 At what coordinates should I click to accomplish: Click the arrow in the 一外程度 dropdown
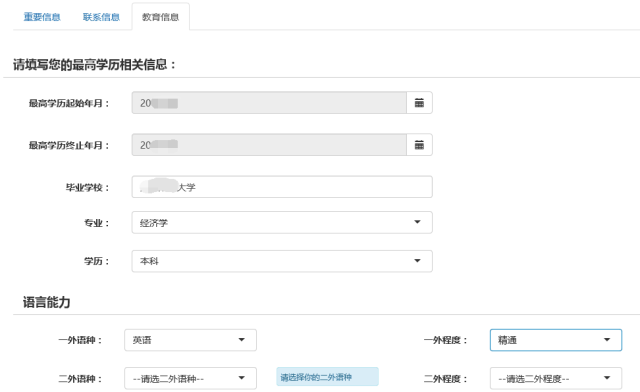pyautogui.click(x=607, y=340)
